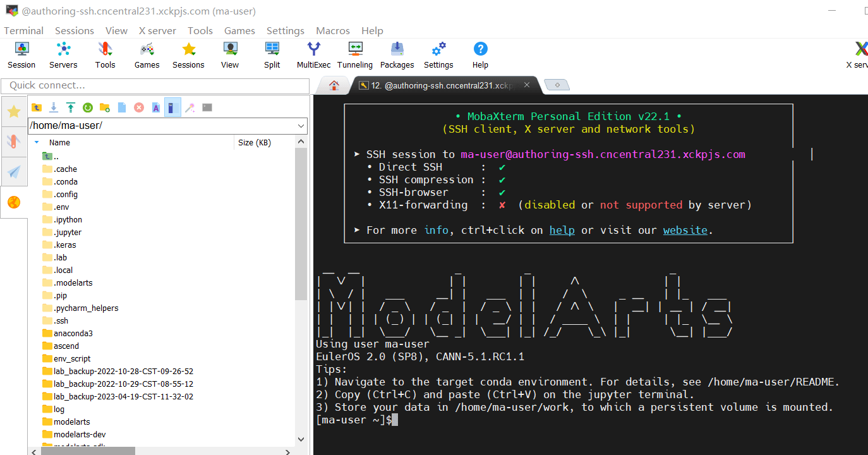
Task: Click the file list scroll-up arrow
Action: click(x=301, y=143)
